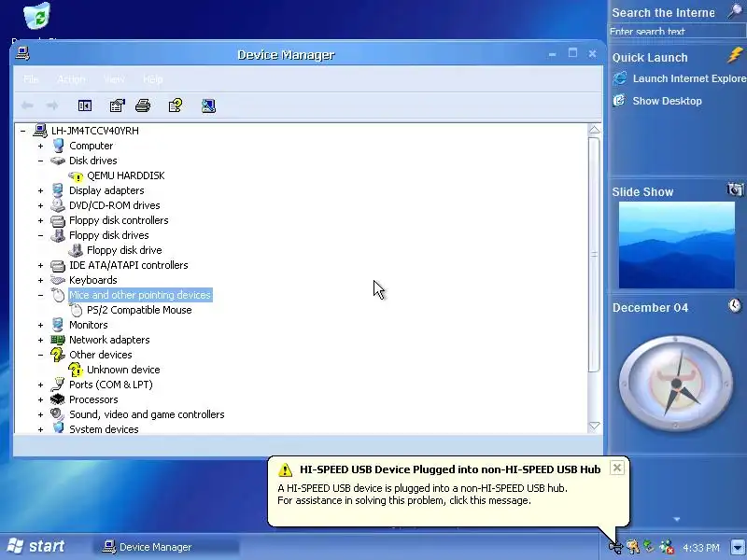The height and width of the screenshot is (560, 747).
Task: Click the Quick Launch lightning bolt icon
Action: [735, 55]
